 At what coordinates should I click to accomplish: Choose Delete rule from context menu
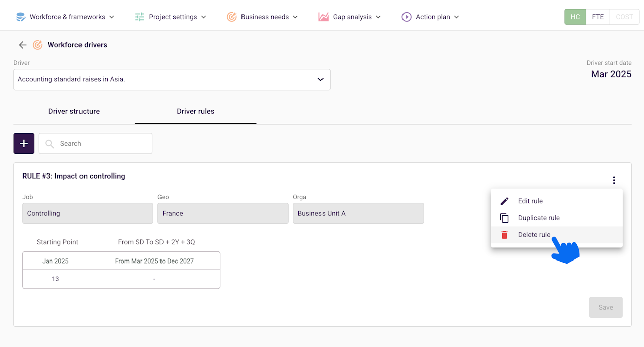pyautogui.click(x=534, y=235)
